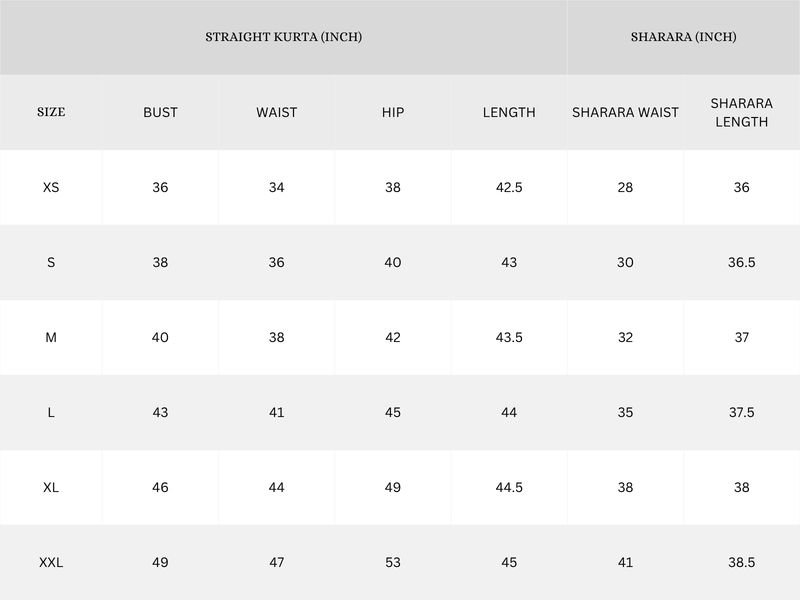Viewport: 800px width, 600px height.
Task: Select the XXL size row label
Action: click(x=51, y=563)
